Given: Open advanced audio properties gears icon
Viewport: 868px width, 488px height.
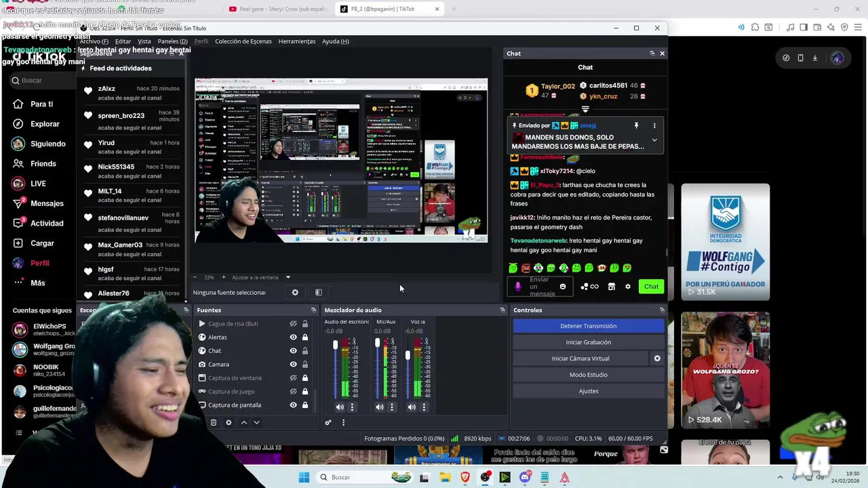Looking at the screenshot, I should (x=328, y=423).
